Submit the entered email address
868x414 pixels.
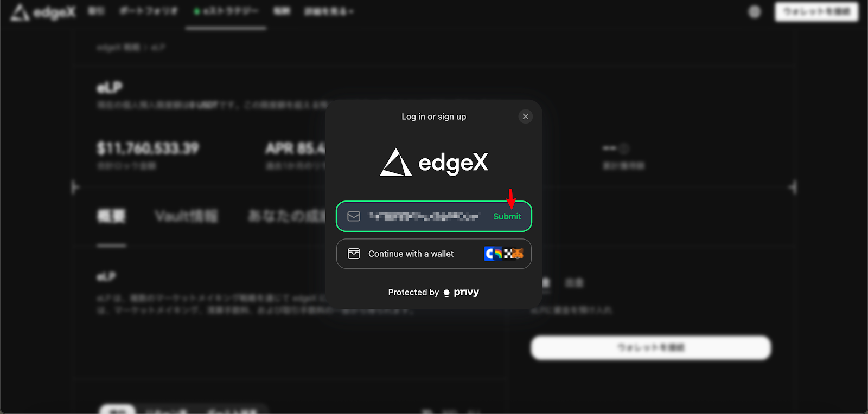point(507,216)
